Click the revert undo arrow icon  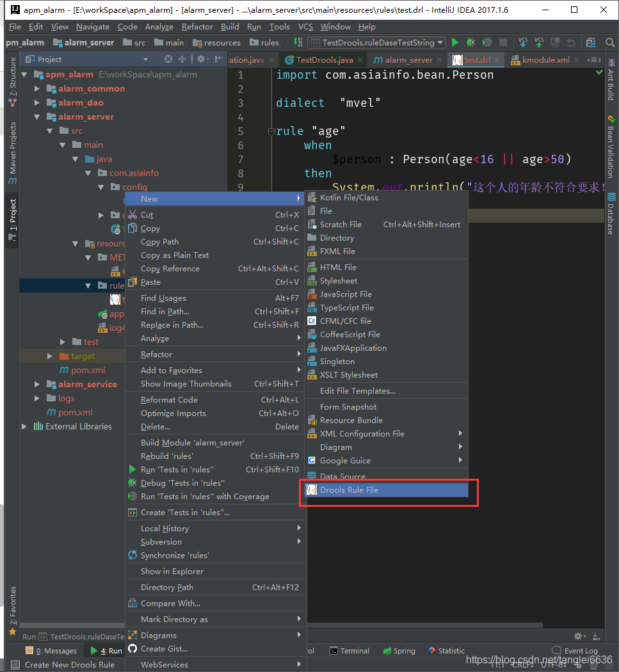coord(571,42)
